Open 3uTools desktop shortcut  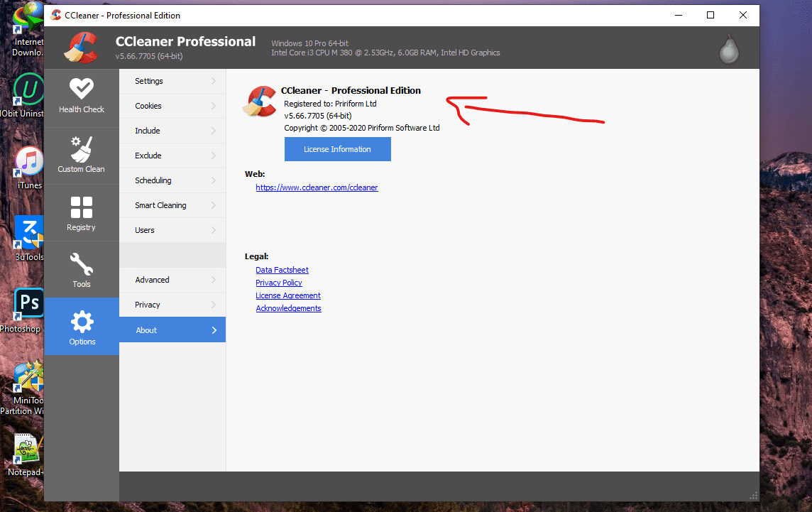[29, 239]
